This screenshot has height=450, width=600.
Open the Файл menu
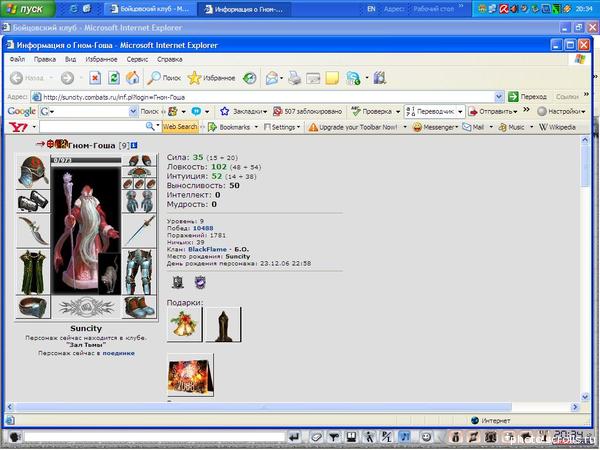click(x=17, y=59)
